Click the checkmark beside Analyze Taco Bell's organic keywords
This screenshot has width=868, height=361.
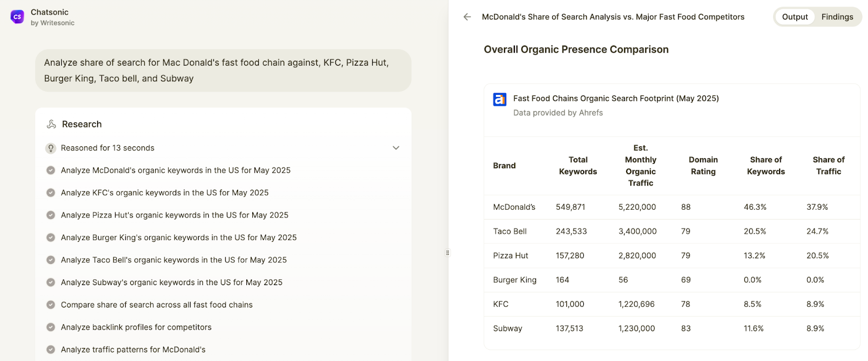[50, 260]
